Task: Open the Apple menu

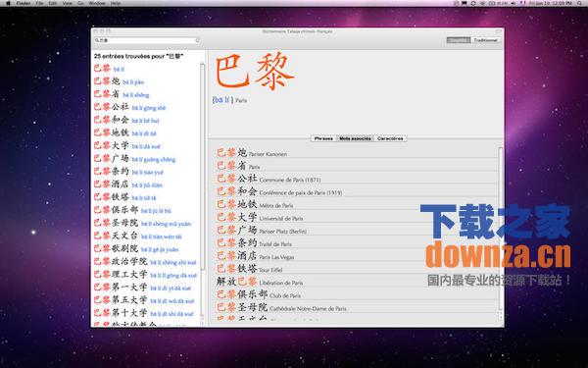Action: click(8, 3)
